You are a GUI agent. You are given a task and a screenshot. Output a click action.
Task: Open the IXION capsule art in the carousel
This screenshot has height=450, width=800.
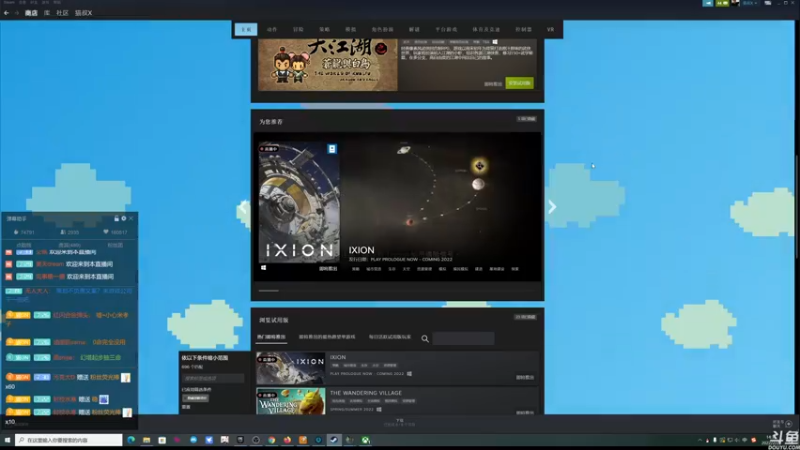click(x=299, y=203)
